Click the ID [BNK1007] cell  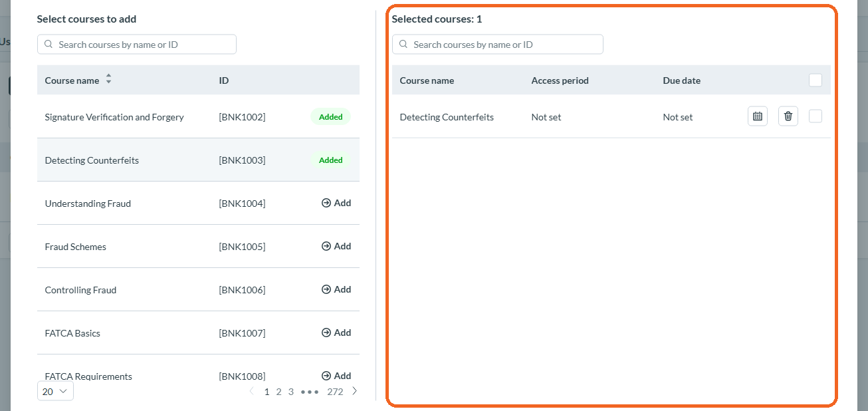(242, 333)
